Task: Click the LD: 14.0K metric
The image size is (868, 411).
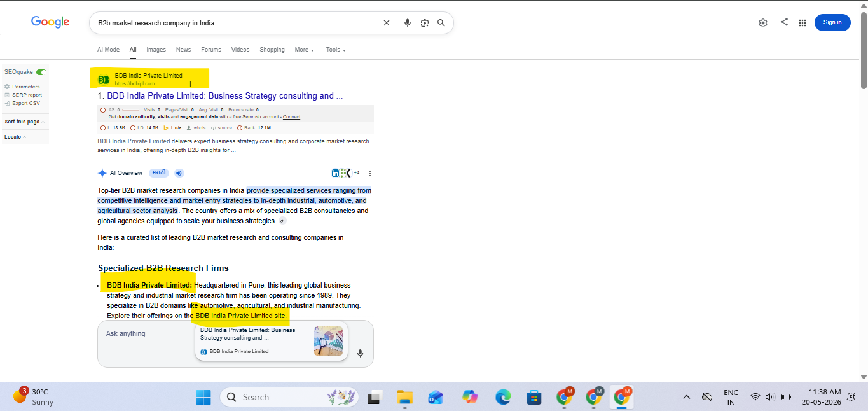Action: click(x=144, y=128)
